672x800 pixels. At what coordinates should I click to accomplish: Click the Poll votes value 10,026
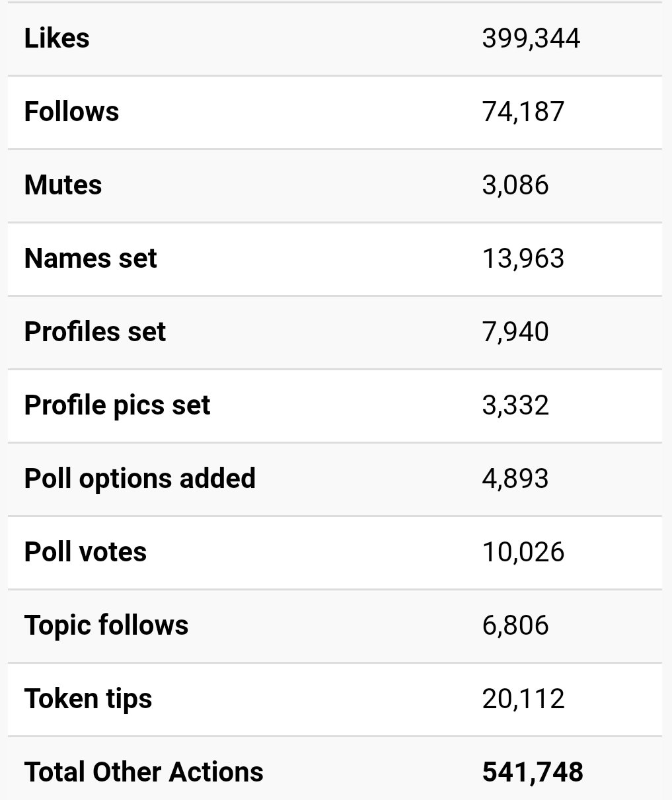pyautogui.click(x=523, y=552)
